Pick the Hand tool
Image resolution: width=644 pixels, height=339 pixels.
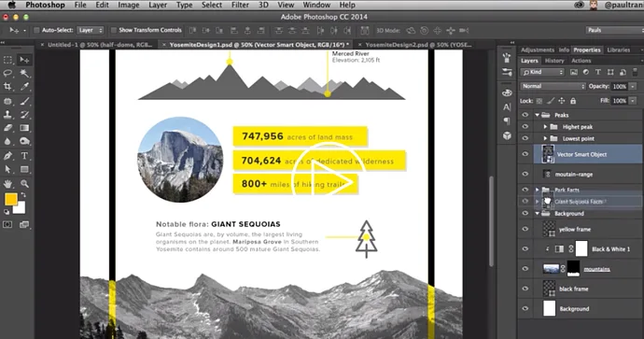tap(7, 184)
